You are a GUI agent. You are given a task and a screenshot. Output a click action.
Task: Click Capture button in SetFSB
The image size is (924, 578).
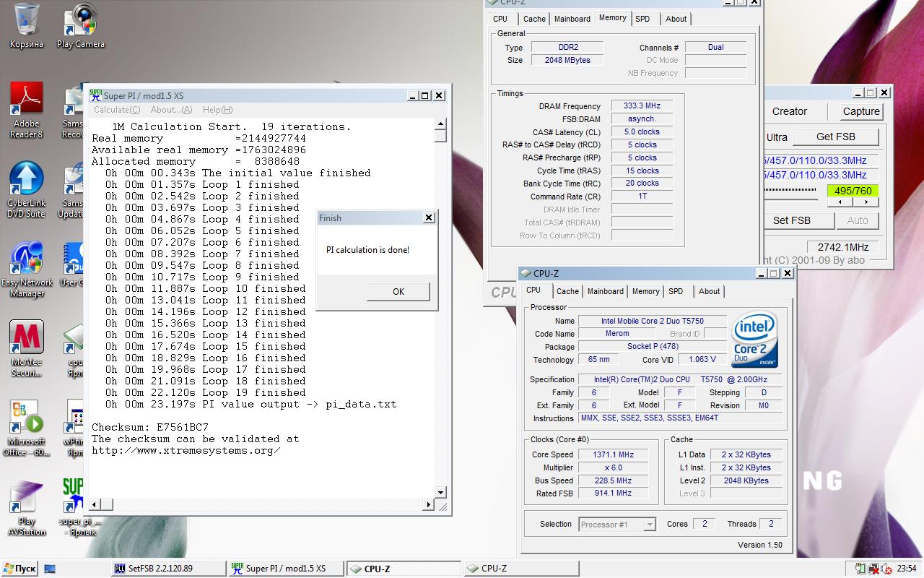[861, 111]
